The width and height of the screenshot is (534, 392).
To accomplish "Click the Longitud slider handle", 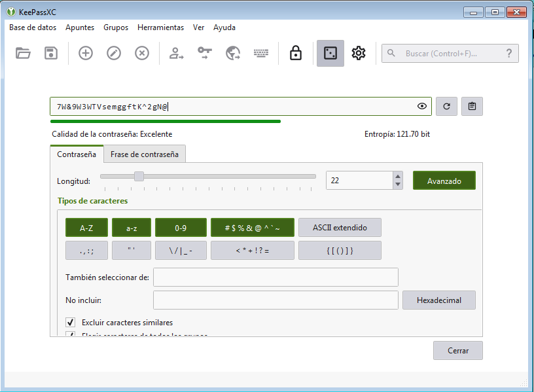I will point(139,177).
